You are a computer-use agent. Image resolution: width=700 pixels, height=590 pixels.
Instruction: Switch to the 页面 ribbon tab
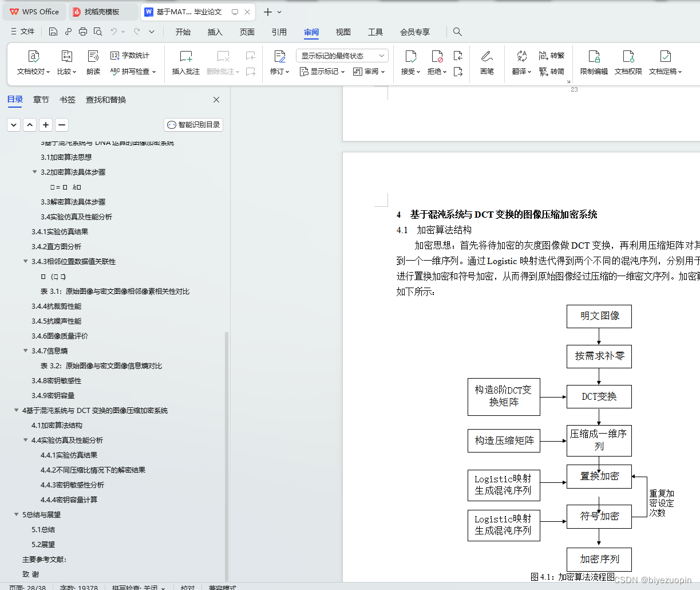[x=247, y=32]
